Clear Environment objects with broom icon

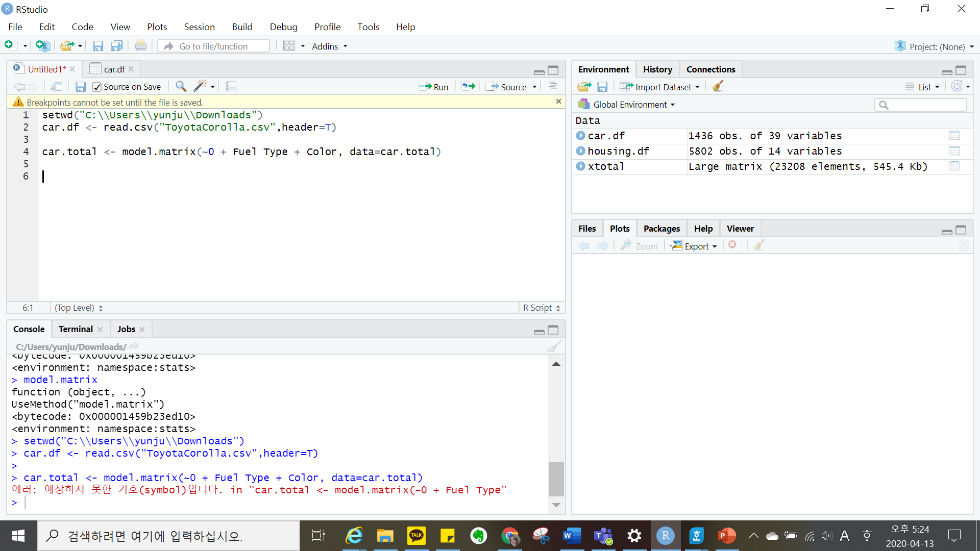point(718,86)
